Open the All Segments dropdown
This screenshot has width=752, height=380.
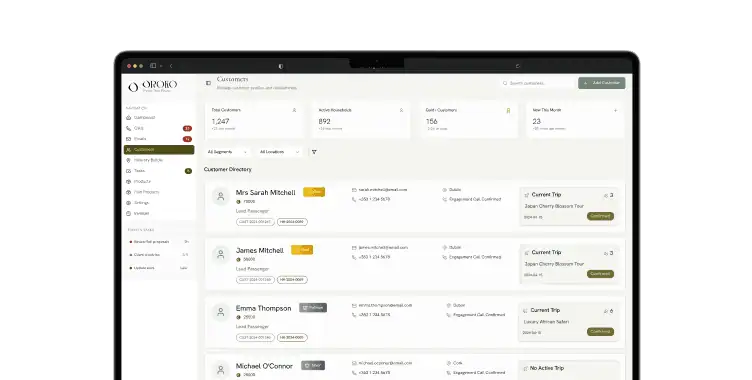[227, 152]
